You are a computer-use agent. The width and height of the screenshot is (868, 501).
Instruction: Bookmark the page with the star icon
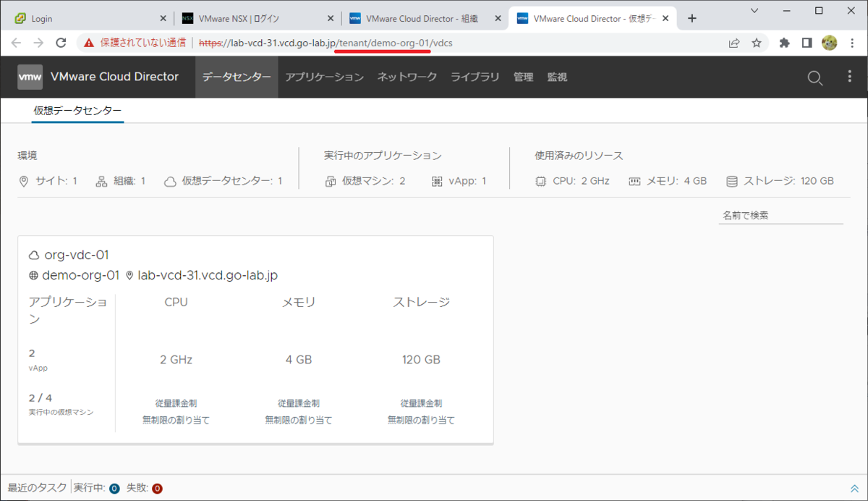(x=757, y=43)
